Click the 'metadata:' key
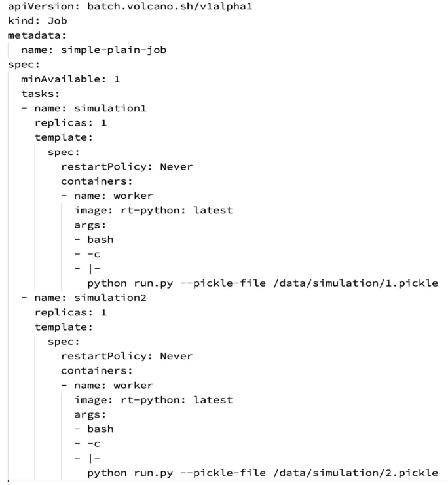The width and height of the screenshot is (448, 485). 37,35
